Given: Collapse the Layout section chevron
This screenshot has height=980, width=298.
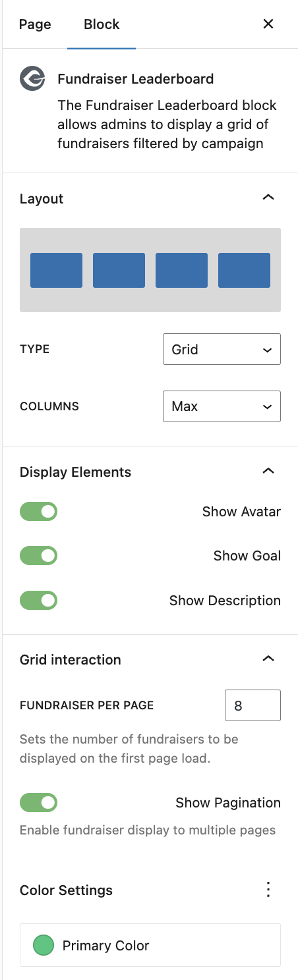Looking at the screenshot, I should click(x=268, y=198).
